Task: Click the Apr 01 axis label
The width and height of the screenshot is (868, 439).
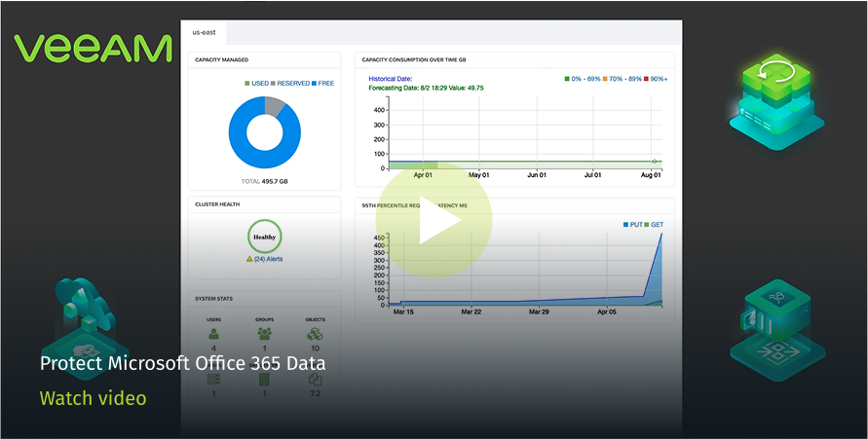Action: [423, 175]
